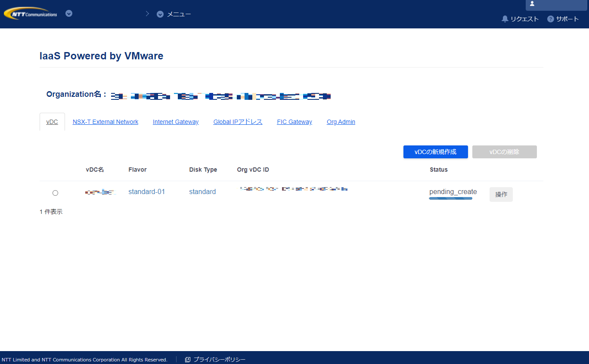Expand the dropdown chevron beside the NTT logo
Viewport: 589px width, 364px height.
point(69,13)
